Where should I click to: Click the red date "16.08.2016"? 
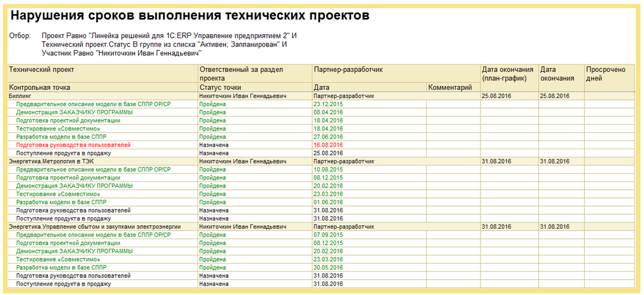[x=328, y=145]
